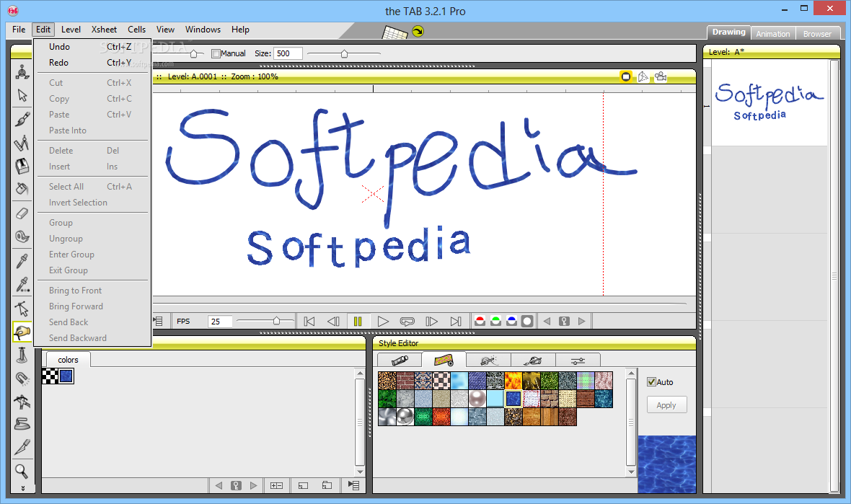Click the yellow arrow icon in the top bar
Image resolution: width=851 pixels, height=504 pixels.
click(418, 32)
